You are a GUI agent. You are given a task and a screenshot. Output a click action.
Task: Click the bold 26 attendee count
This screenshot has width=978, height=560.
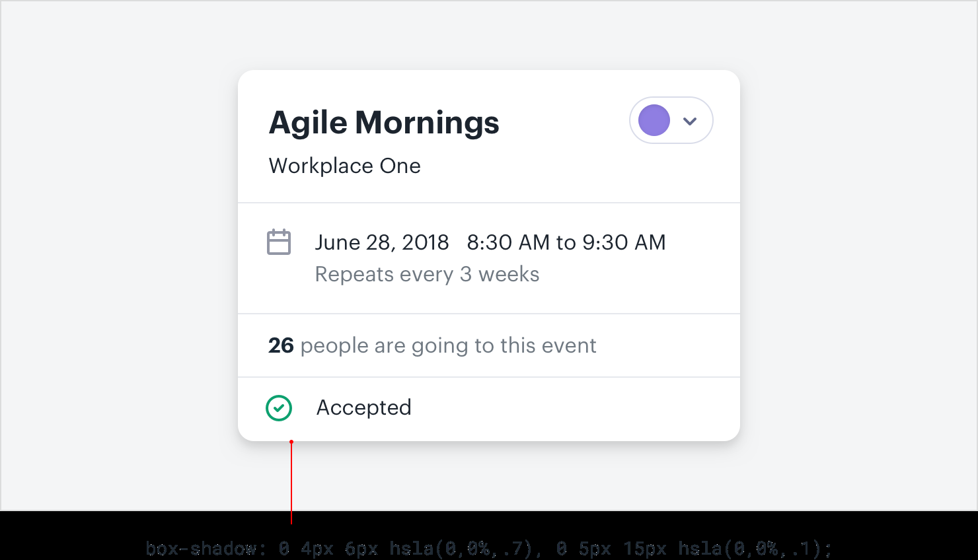tap(281, 345)
